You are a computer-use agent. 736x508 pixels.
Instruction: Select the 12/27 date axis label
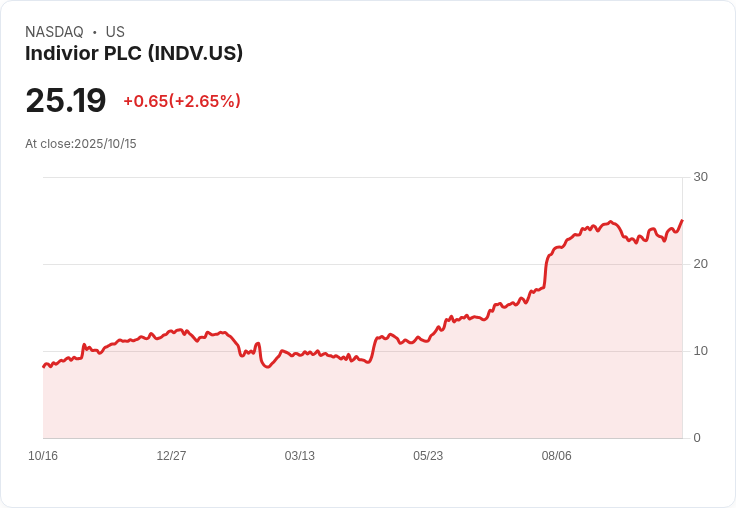tap(171, 456)
